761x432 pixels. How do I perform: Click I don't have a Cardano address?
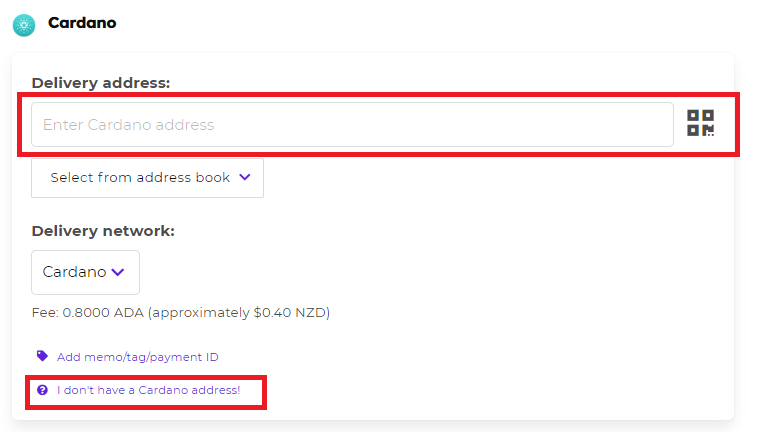click(x=149, y=389)
